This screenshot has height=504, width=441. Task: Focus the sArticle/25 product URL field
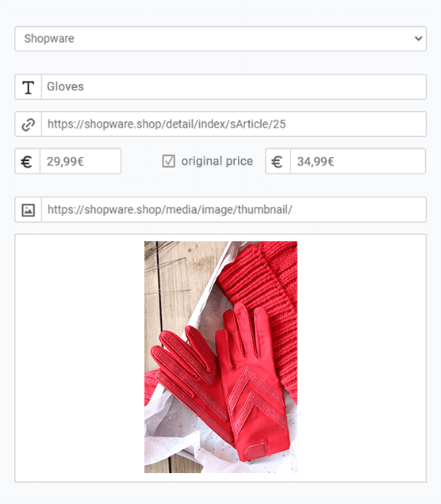234,124
